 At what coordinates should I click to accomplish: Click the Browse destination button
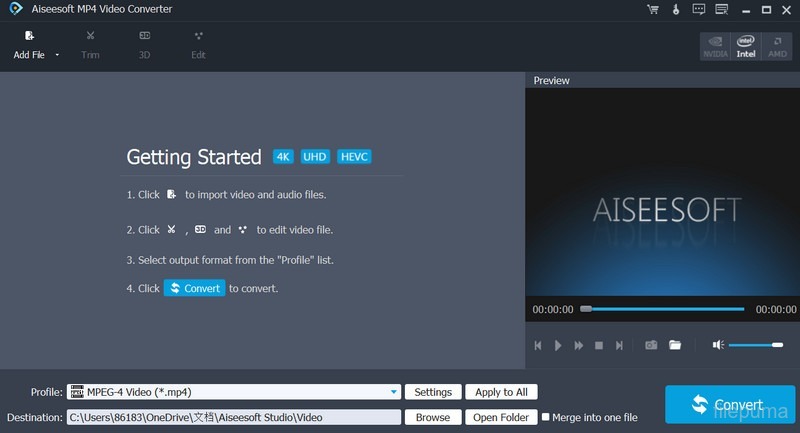tap(433, 417)
